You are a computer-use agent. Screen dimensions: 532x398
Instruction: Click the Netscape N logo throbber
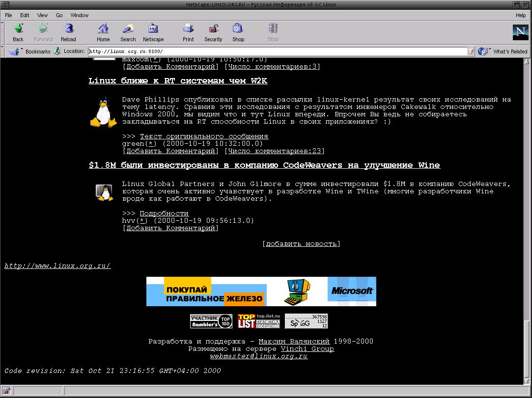click(x=520, y=32)
